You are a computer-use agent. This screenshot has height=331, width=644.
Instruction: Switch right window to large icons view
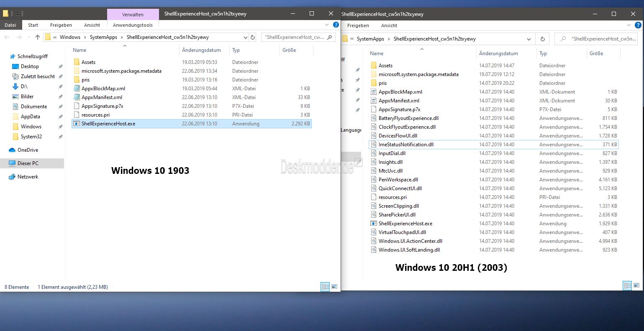(x=636, y=286)
